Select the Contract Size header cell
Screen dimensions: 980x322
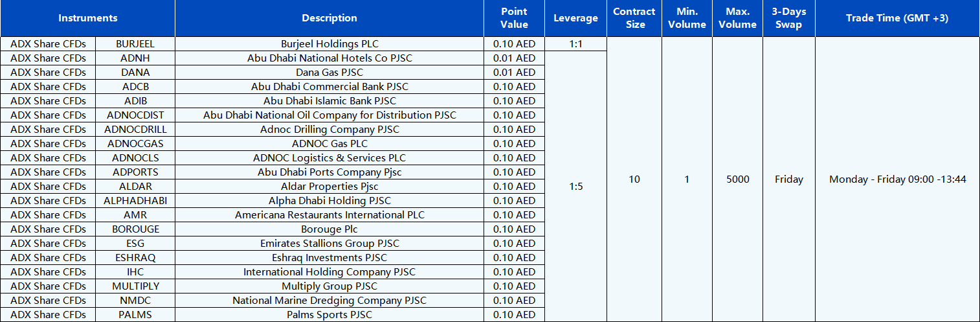coord(634,18)
